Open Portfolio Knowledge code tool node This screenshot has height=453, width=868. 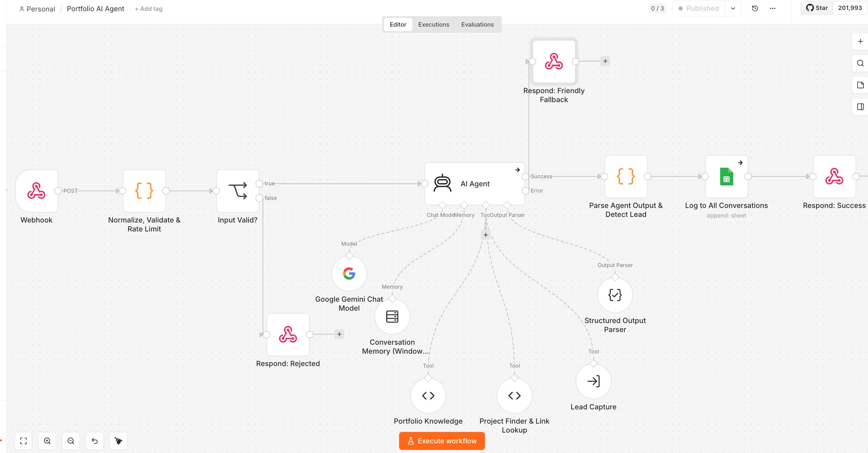[428, 395]
